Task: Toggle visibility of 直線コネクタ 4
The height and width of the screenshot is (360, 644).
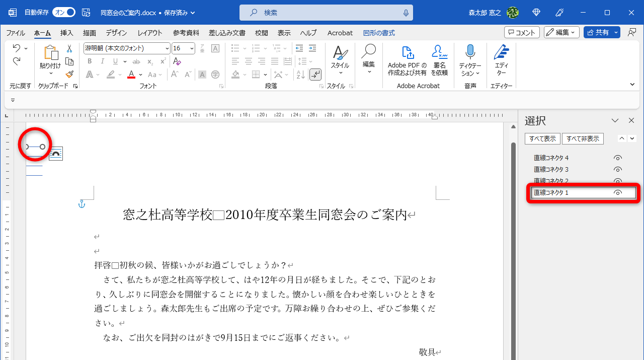Action: tap(617, 158)
